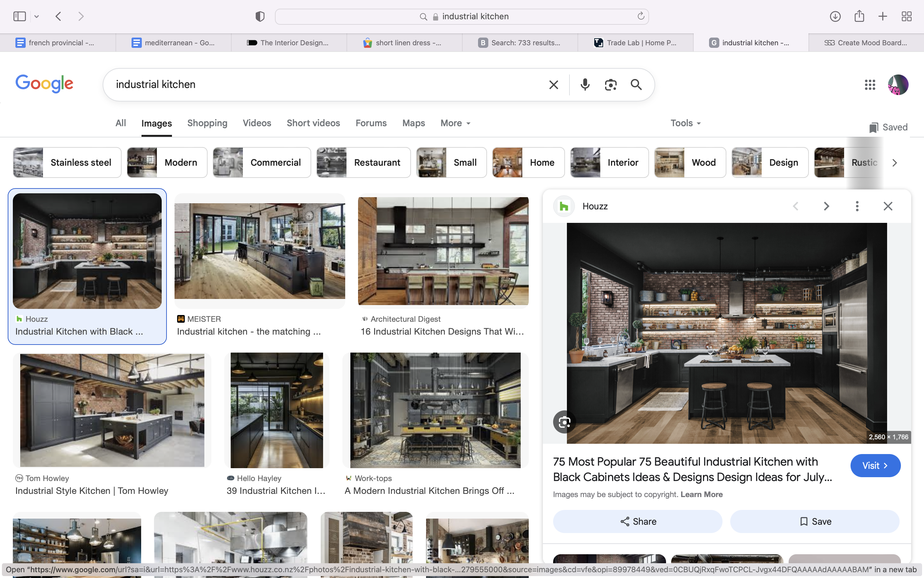
Task: Search by image with the Lens camera icon
Action: [x=611, y=84]
